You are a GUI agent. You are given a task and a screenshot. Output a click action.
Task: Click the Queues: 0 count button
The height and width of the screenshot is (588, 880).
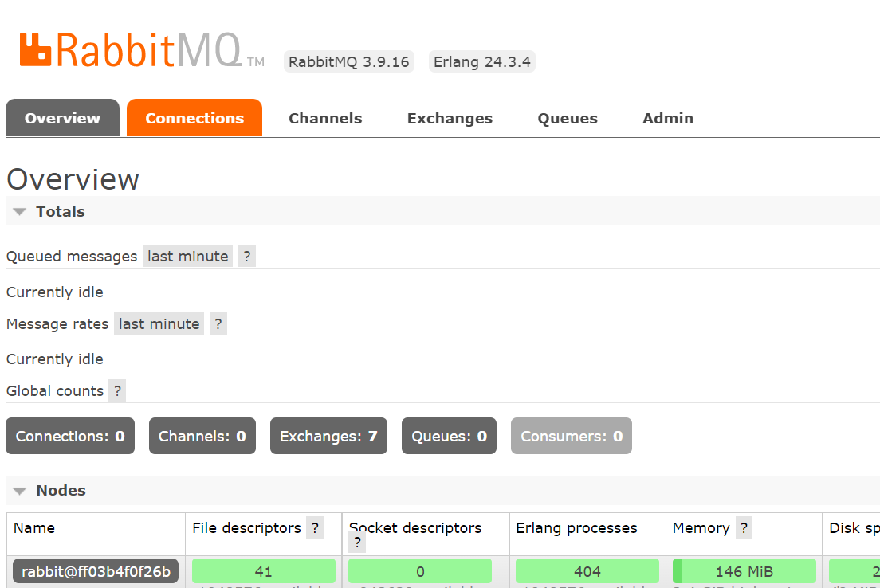pyautogui.click(x=449, y=436)
